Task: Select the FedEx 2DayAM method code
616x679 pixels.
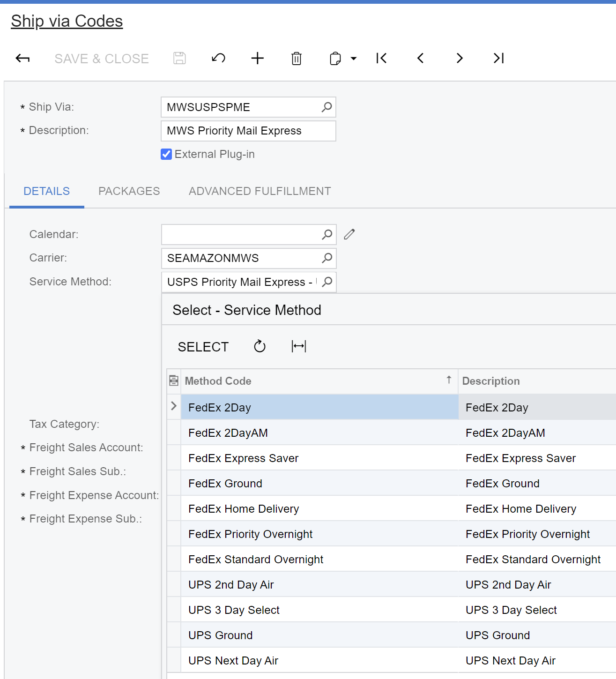Action: click(x=319, y=433)
